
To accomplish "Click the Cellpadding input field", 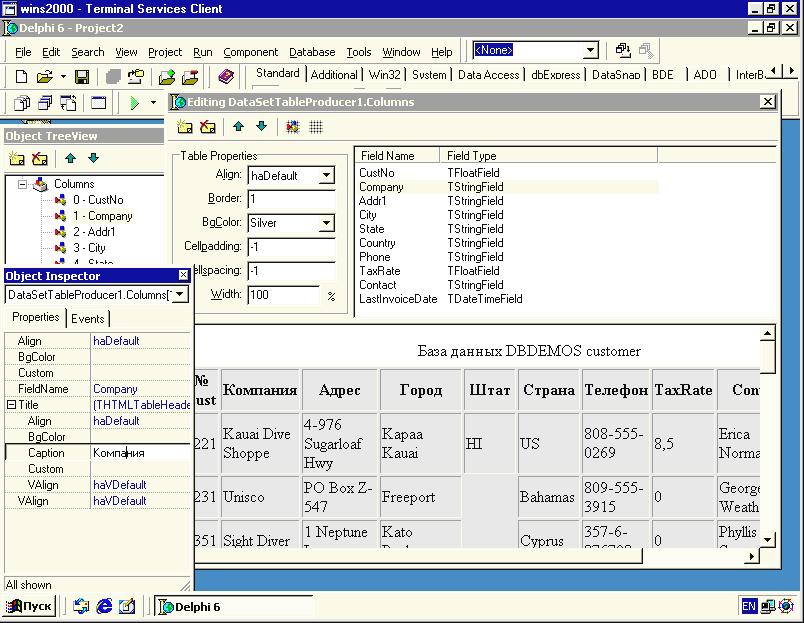I will pyautogui.click(x=291, y=247).
